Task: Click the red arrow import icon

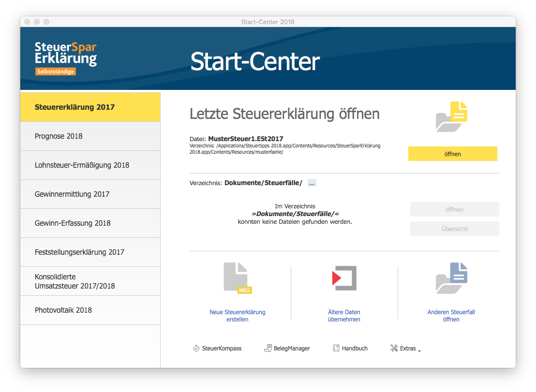Action: coord(344,278)
